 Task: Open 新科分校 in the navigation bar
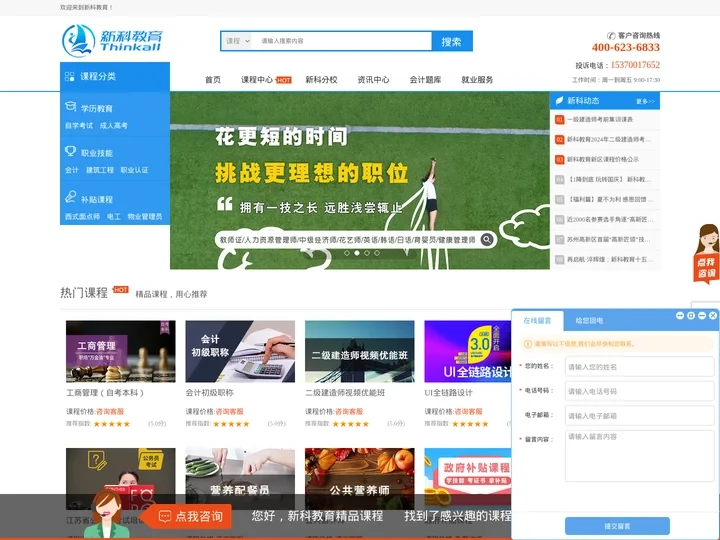tap(321, 80)
